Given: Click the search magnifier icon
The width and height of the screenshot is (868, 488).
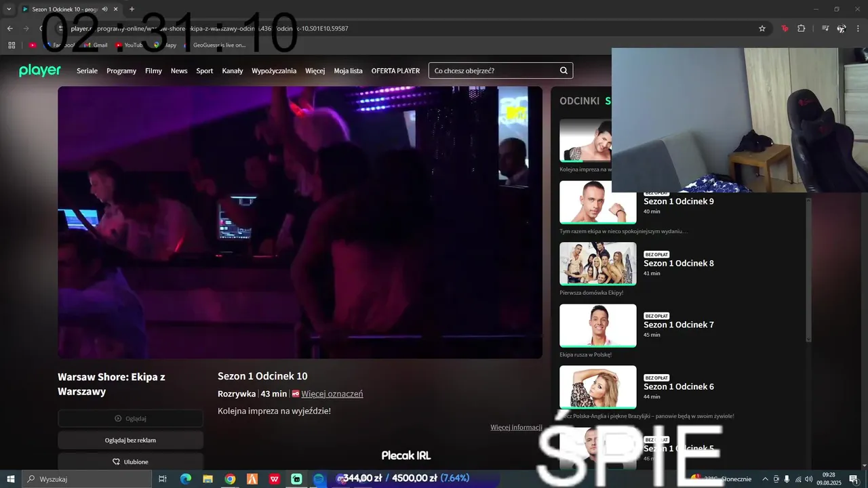Looking at the screenshot, I should [564, 70].
